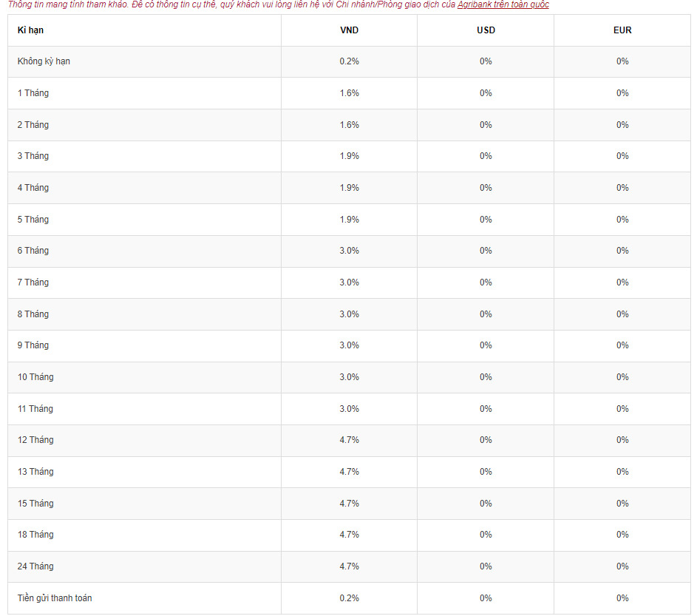The image size is (697, 616).
Task: Select the Kì hạn column header
Action: [30, 30]
